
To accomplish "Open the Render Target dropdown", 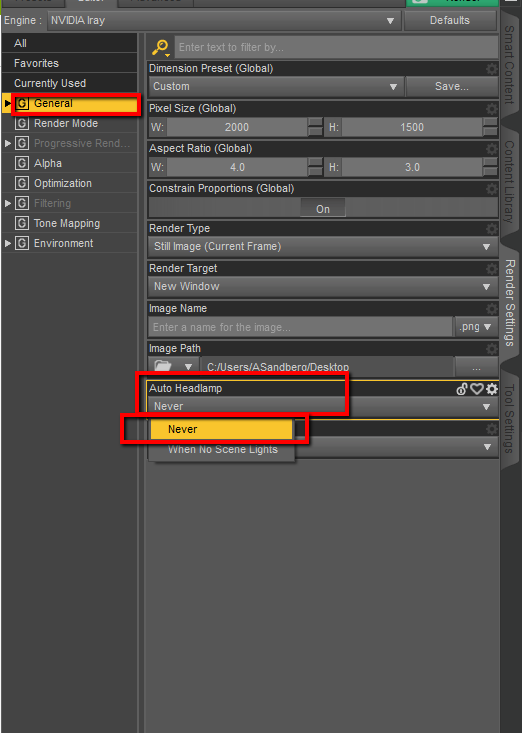I will coord(322,286).
